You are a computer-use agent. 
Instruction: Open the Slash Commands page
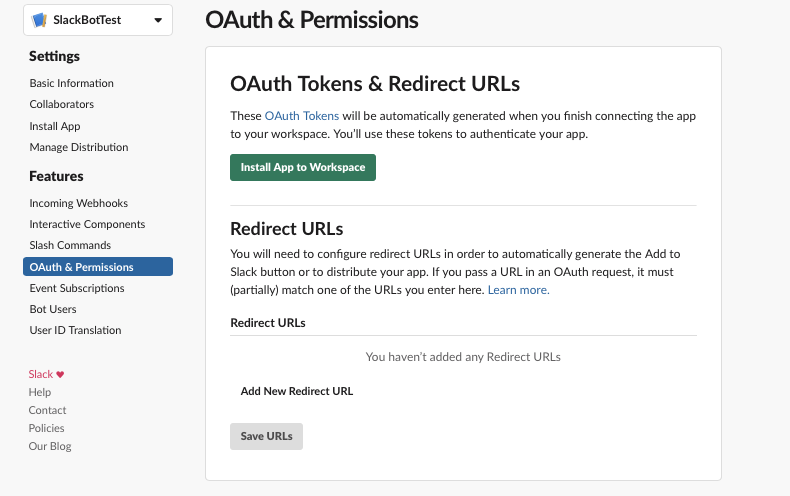coord(70,245)
